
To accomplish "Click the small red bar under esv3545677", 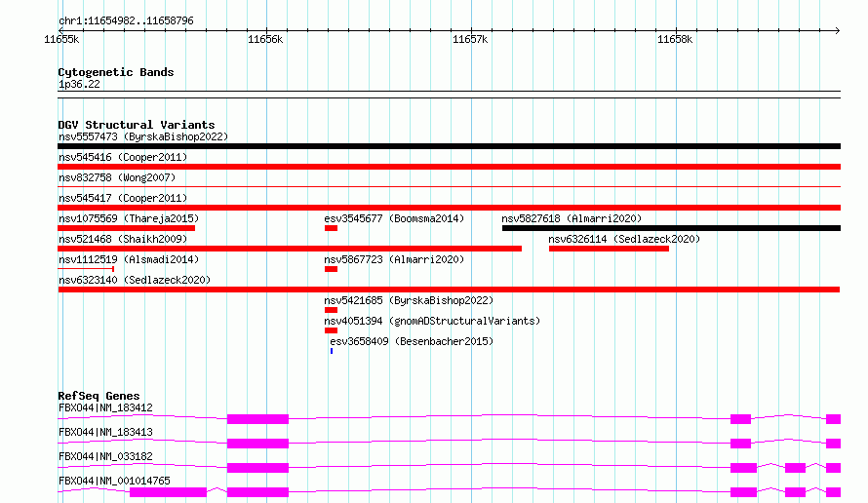I will pos(331,228).
